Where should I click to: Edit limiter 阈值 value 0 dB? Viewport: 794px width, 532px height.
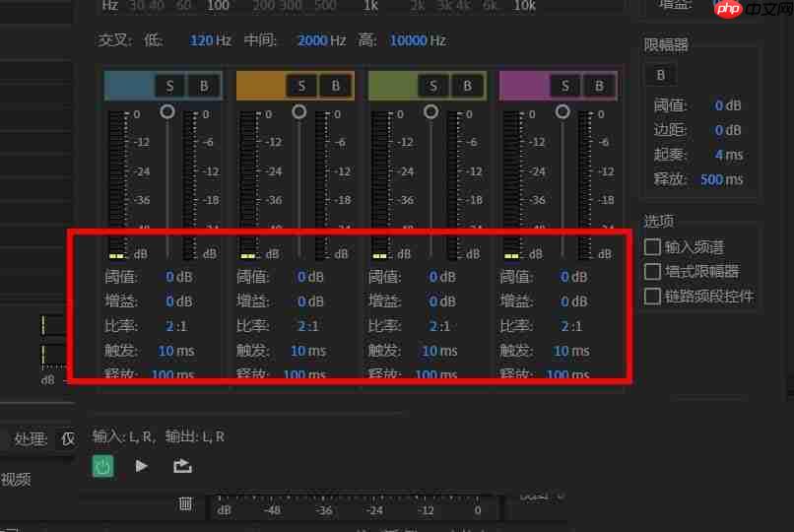(728, 105)
